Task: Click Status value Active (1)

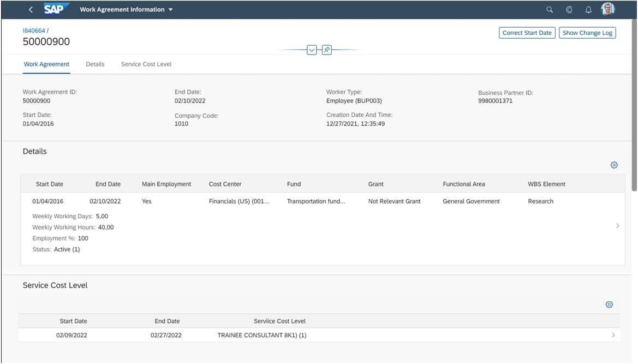Action: pyautogui.click(x=67, y=249)
